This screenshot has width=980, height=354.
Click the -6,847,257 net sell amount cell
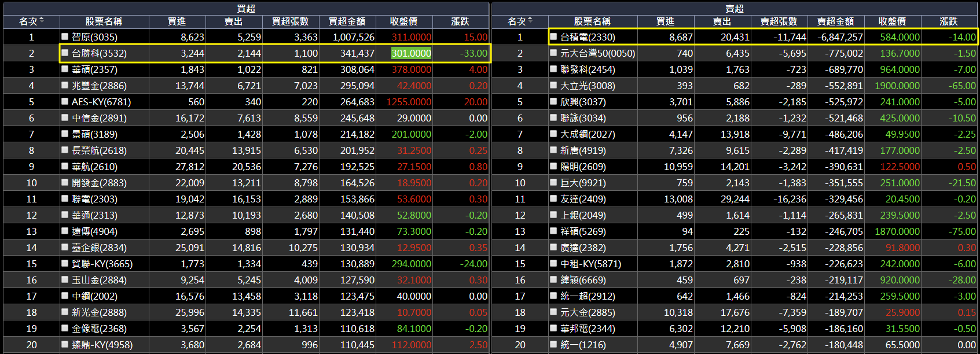(840, 37)
